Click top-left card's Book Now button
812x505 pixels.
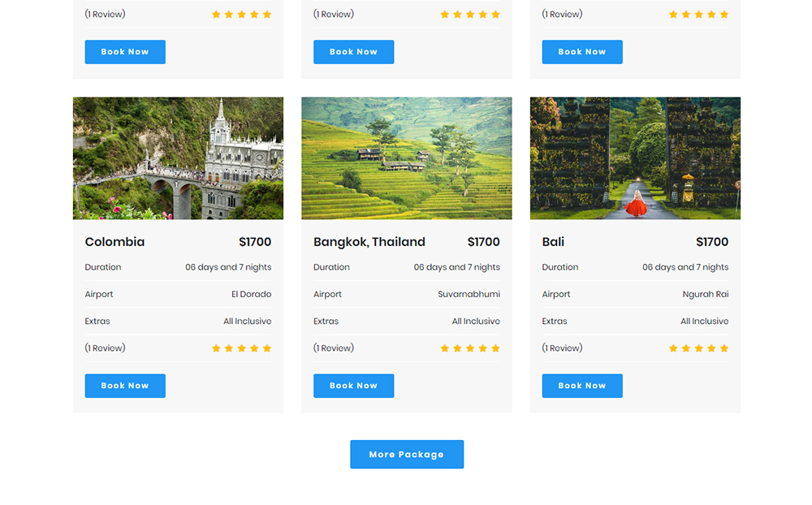click(125, 52)
